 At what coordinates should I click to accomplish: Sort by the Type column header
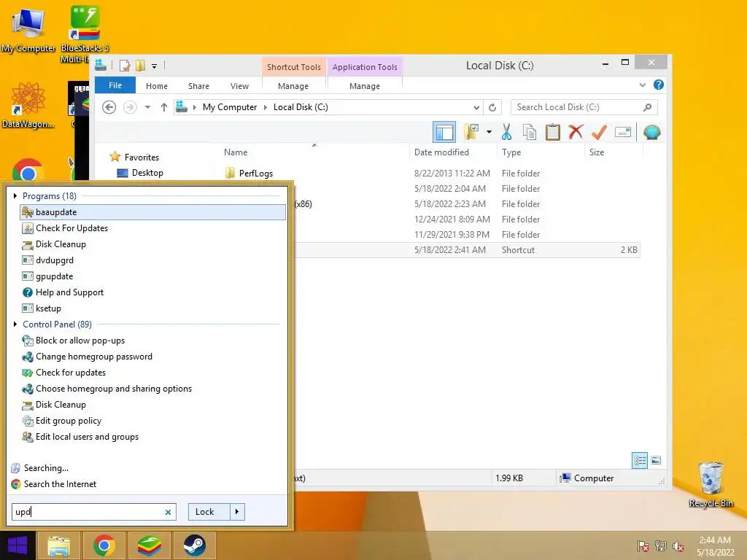pos(511,152)
